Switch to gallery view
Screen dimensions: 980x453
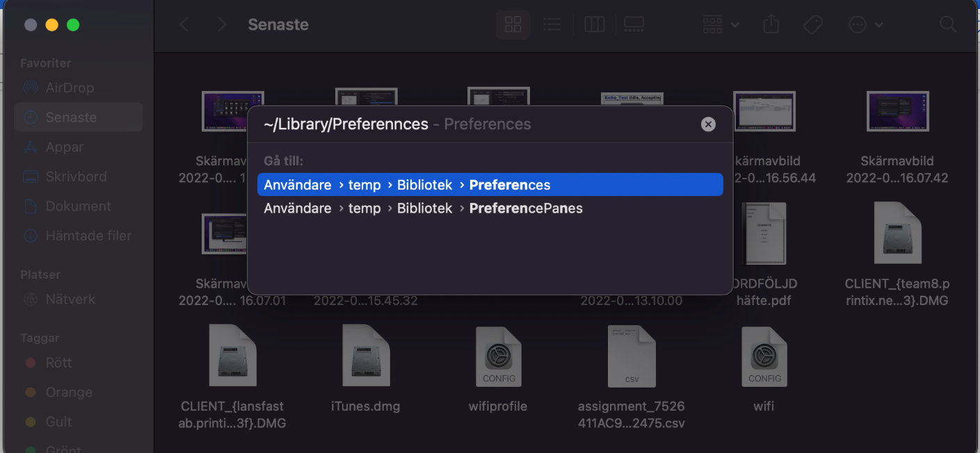(634, 25)
